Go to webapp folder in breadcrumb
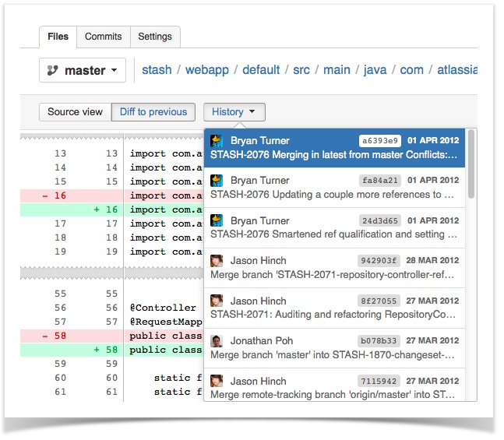Image resolution: width=504 pixels, height=440 pixels. pos(207,70)
